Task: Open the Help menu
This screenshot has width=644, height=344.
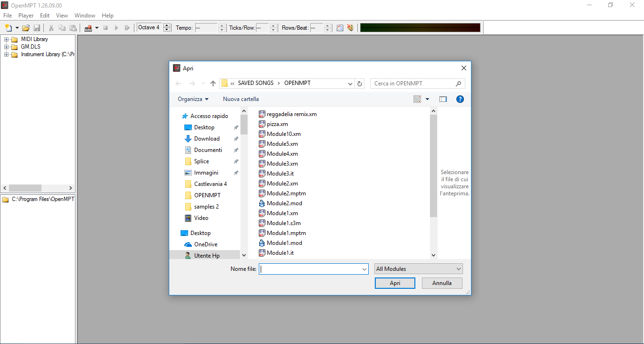Action: 107,16
